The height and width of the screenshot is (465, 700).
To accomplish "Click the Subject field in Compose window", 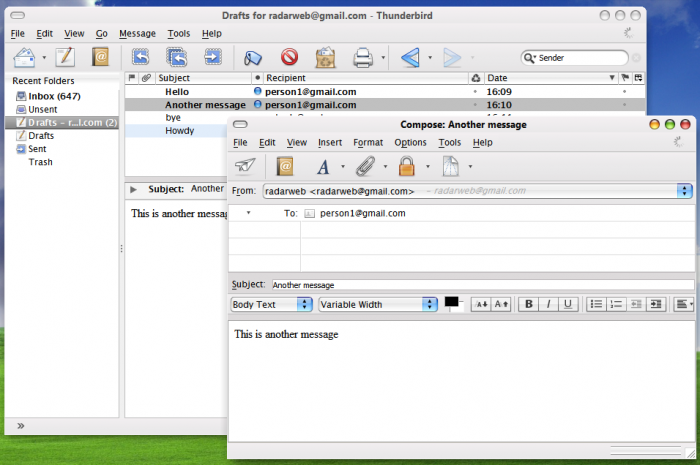I will pyautogui.click(x=483, y=285).
